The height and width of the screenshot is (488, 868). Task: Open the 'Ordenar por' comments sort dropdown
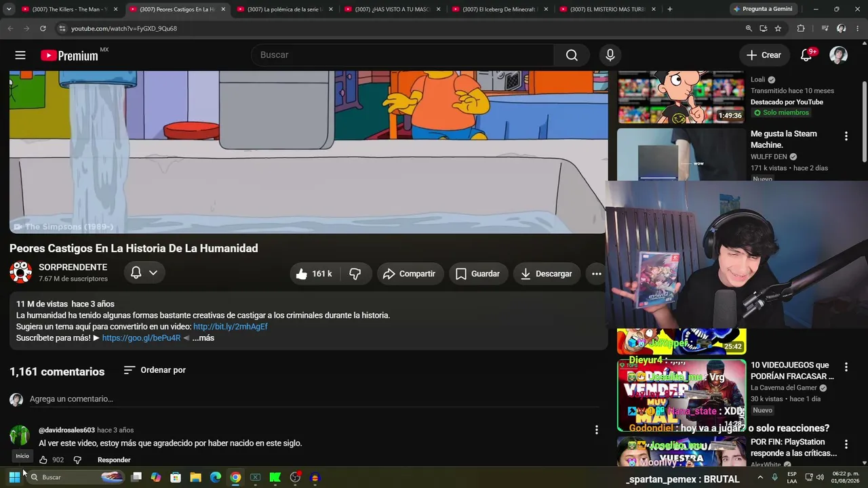155,370
